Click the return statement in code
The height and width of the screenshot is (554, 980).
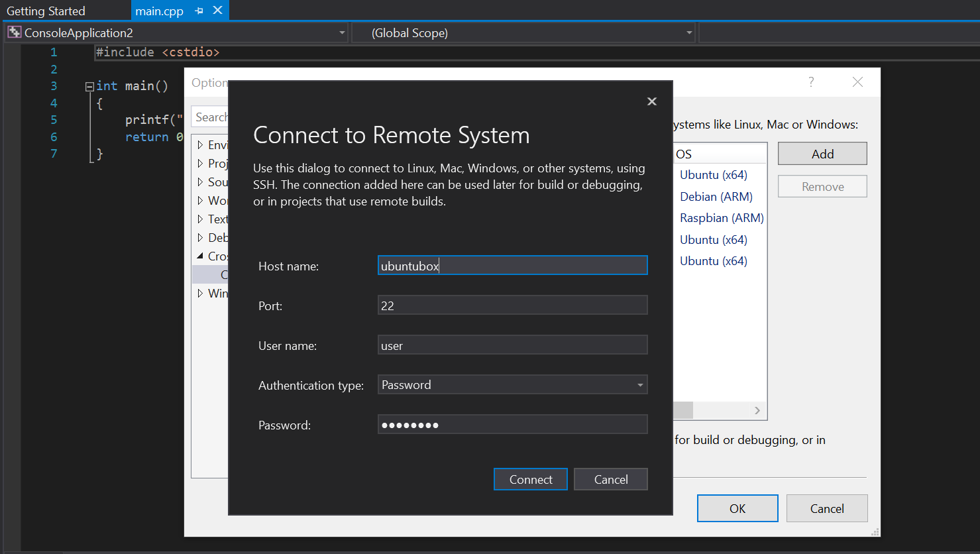point(154,137)
